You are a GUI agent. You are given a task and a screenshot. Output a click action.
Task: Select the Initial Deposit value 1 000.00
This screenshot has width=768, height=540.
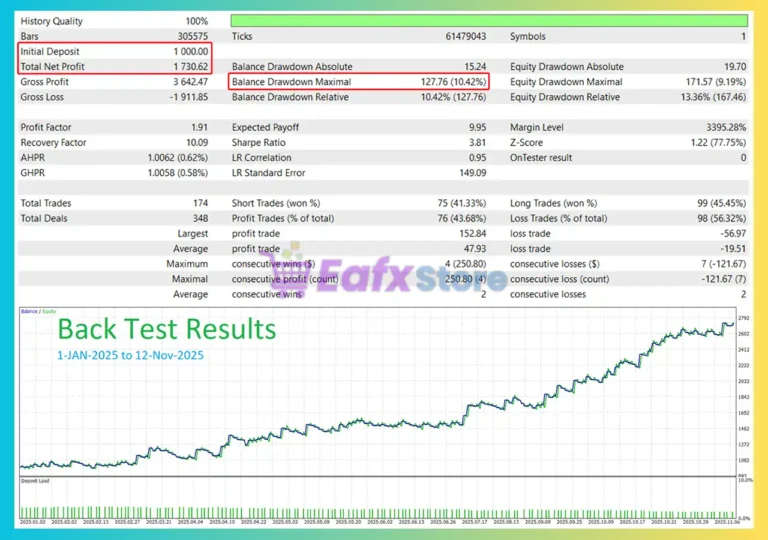pyautogui.click(x=191, y=51)
